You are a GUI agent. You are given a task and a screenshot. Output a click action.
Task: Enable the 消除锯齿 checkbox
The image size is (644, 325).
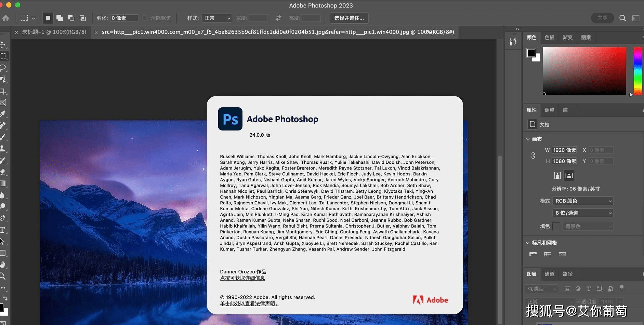click(x=145, y=18)
